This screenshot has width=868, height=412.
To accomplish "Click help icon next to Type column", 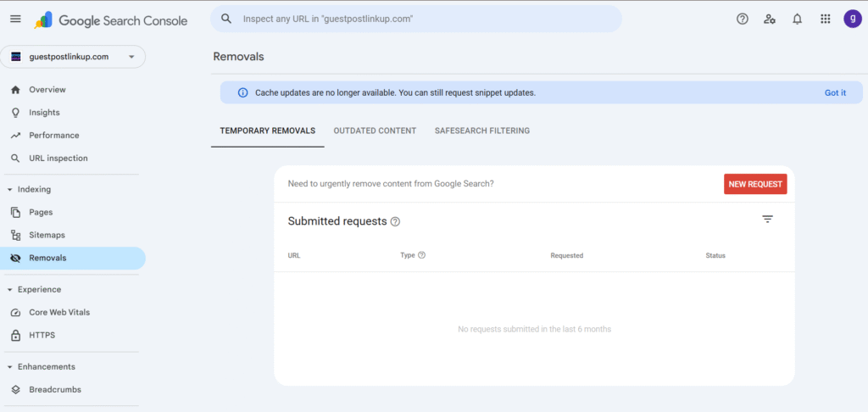I will point(422,255).
